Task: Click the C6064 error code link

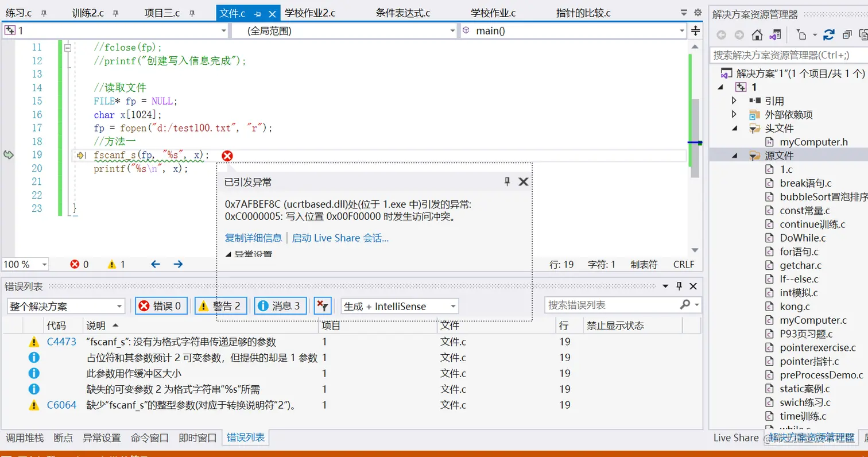Action: 61,405
